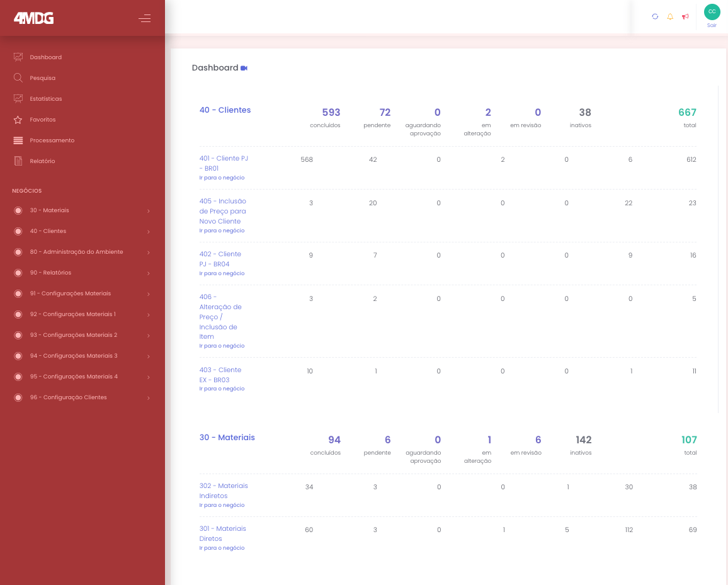Open Ir para o negócio under 401 - Cliente PJ
The width and height of the screenshot is (728, 585).
pos(222,178)
